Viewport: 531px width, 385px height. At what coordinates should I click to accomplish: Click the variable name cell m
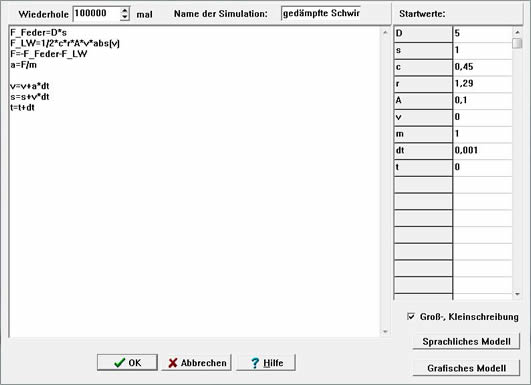coord(423,134)
